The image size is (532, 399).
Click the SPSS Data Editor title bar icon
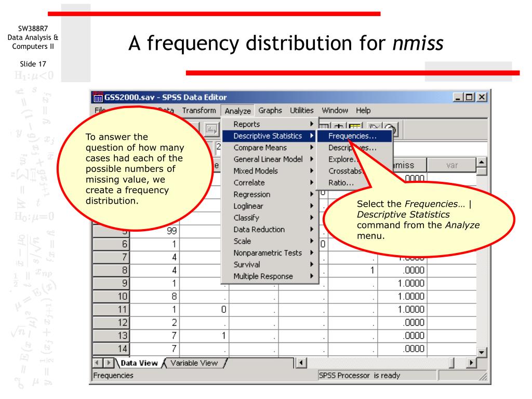98,97
